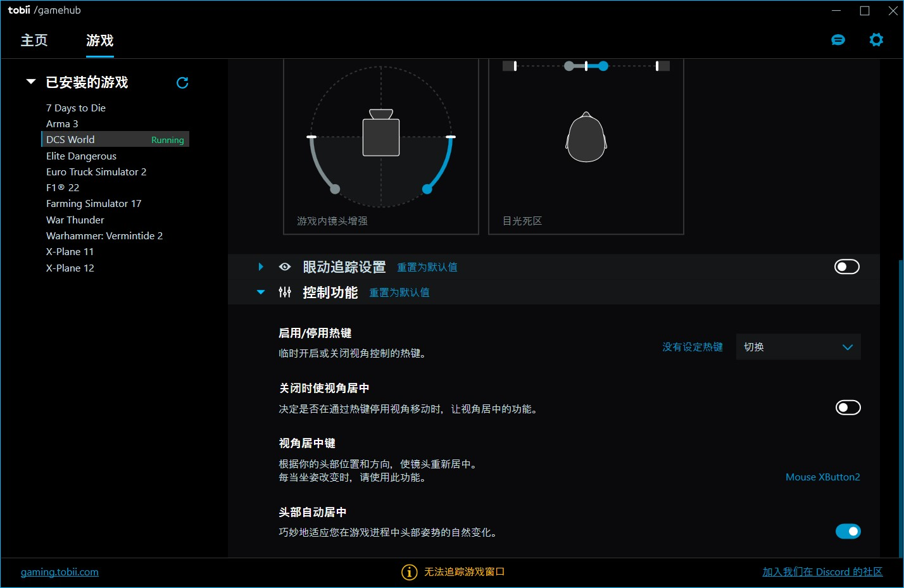Click the blue right handle on camera arc
Screen dimensions: 904x588
427,189
